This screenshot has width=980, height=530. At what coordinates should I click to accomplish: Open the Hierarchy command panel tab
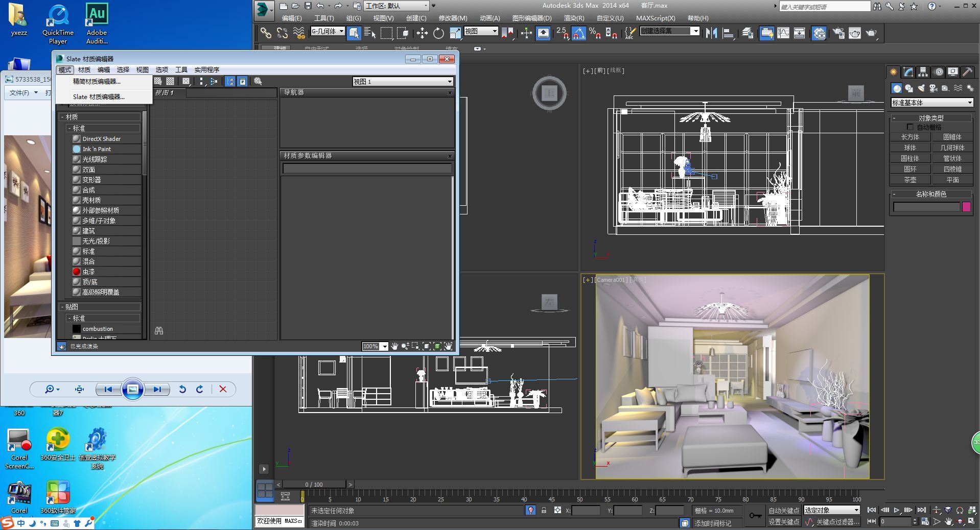[x=923, y=72]
